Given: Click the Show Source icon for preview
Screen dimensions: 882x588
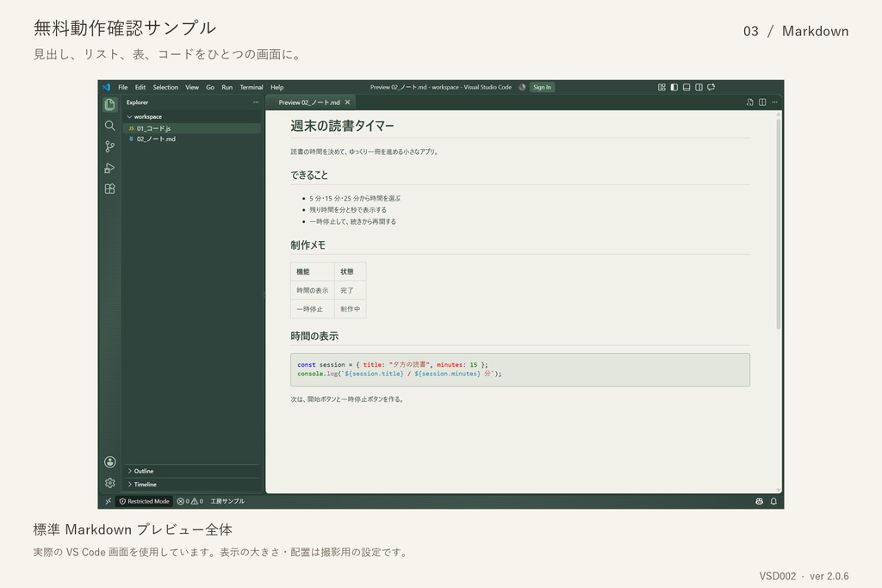Looking at the screenshot, I should pyautogui.click(x=750, y=102).
